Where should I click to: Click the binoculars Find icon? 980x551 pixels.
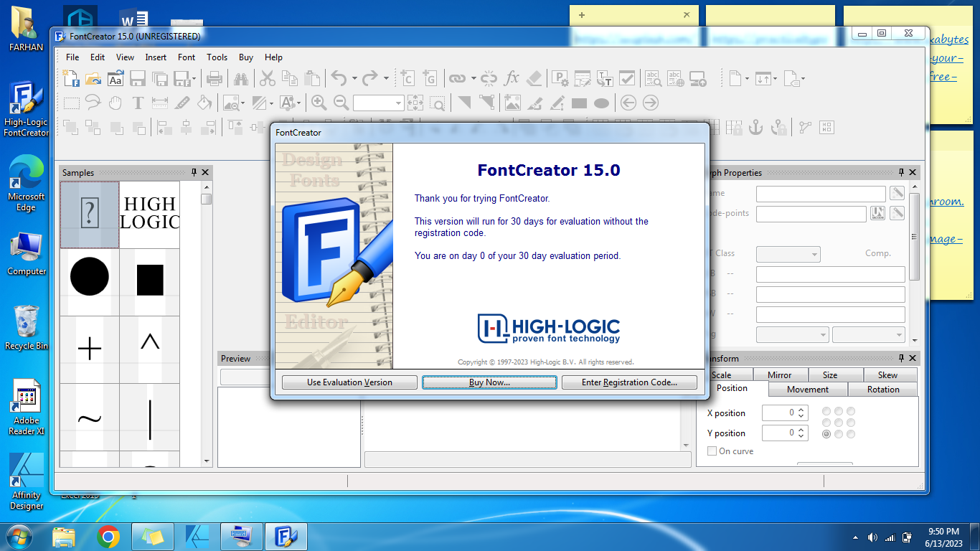[240, 78]
